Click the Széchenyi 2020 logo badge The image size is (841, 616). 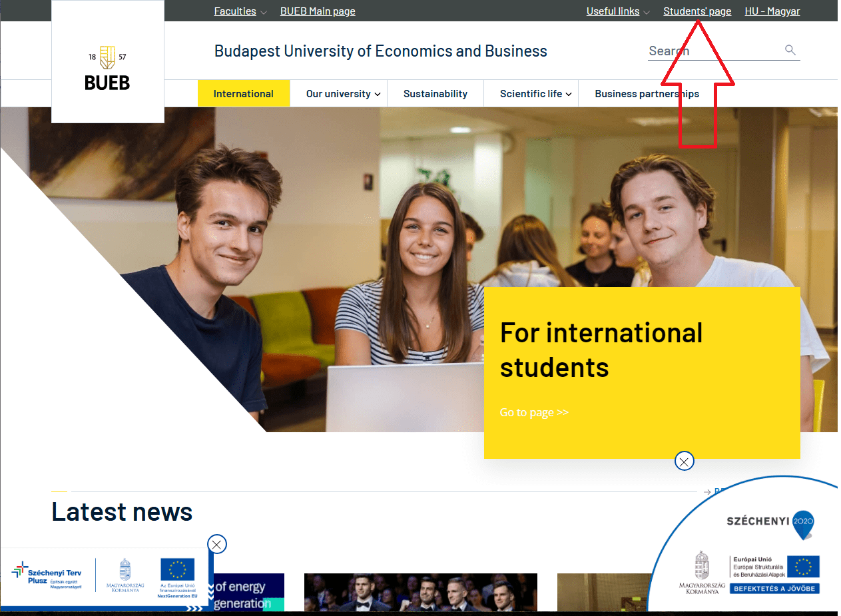click(x=770, y=522)
